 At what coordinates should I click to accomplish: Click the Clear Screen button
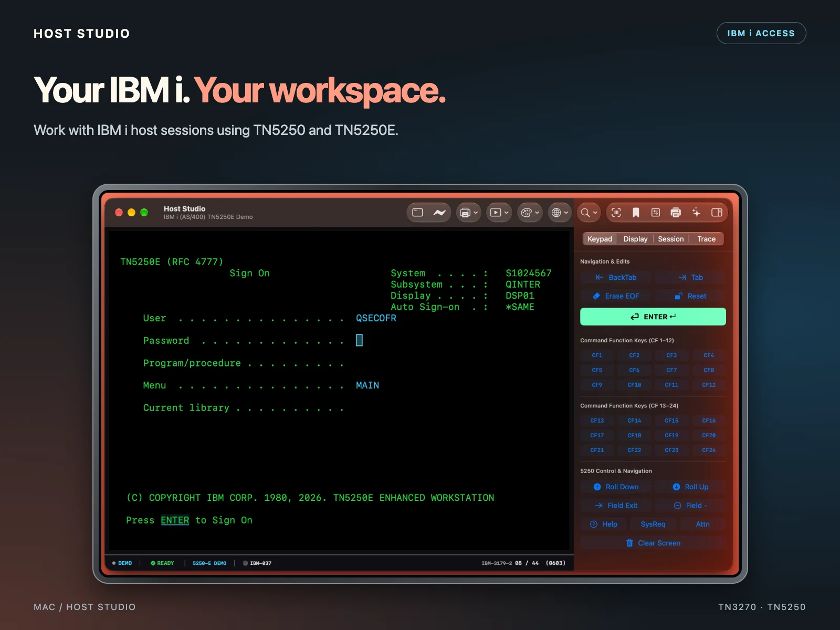tap(653, 543)
